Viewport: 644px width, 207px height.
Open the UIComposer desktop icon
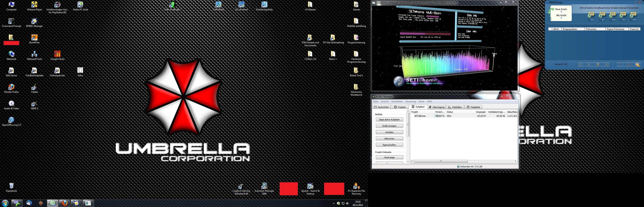241,6
